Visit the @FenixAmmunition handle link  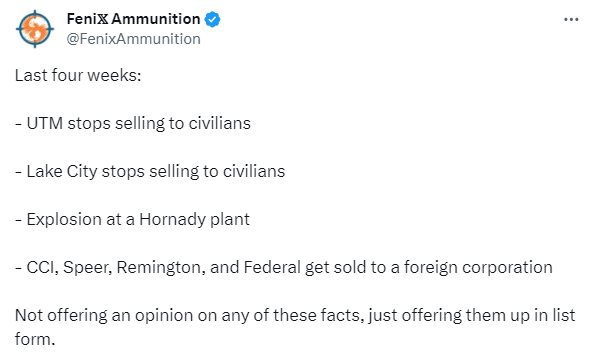tap(133, 39)
